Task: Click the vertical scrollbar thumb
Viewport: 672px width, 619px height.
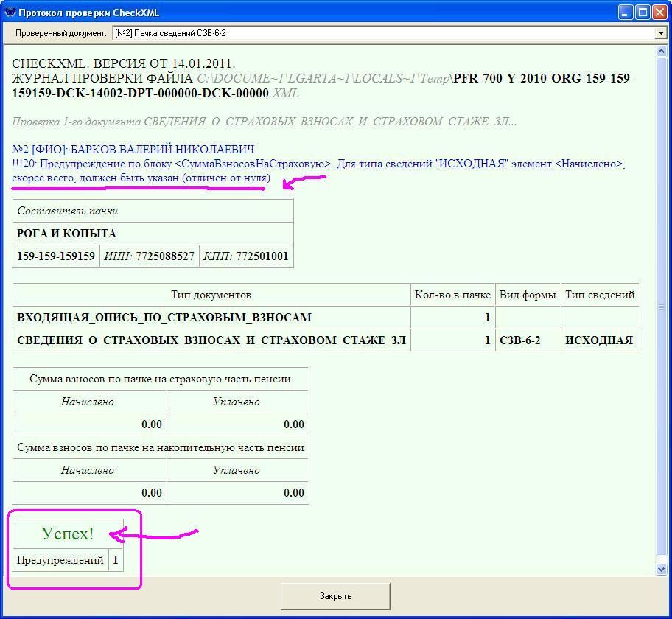Action: pos(661,307)
